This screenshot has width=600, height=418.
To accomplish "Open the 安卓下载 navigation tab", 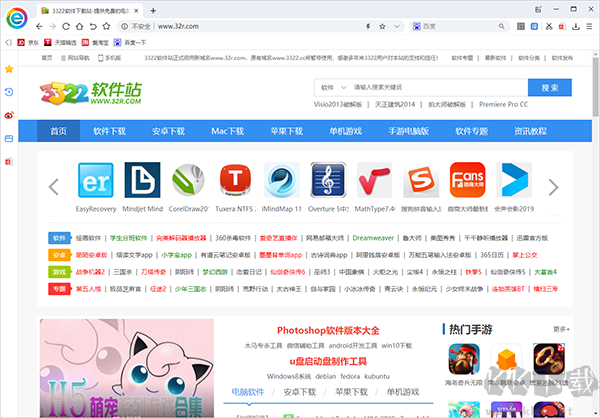I will coord(169,131).
